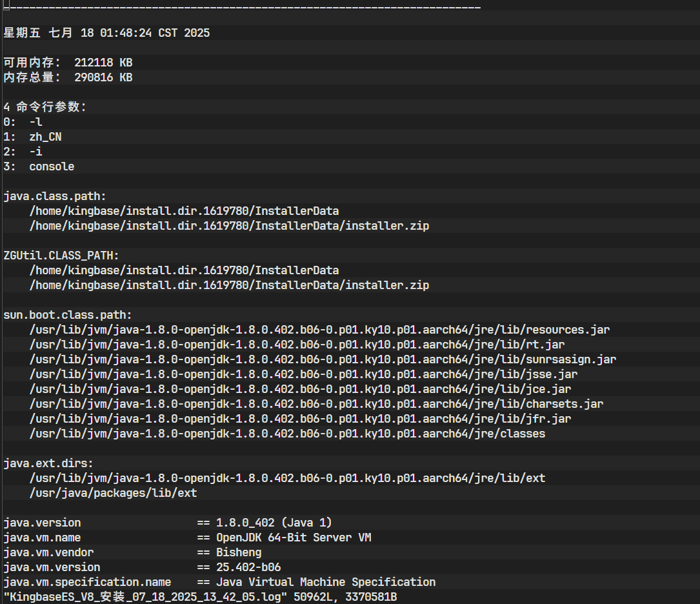Click the java.vm.specification.name property line
The width and height of the screenshot is (700, 604).
coord(219,582)
